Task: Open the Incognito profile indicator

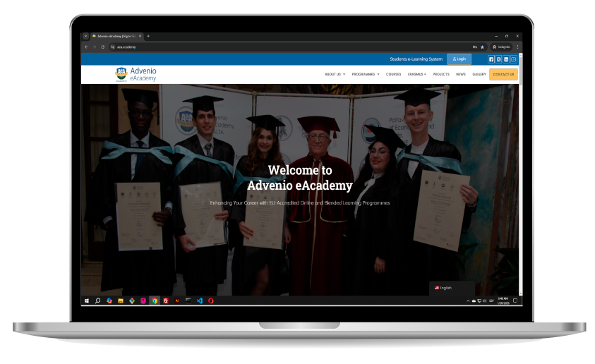Action: 501,47
